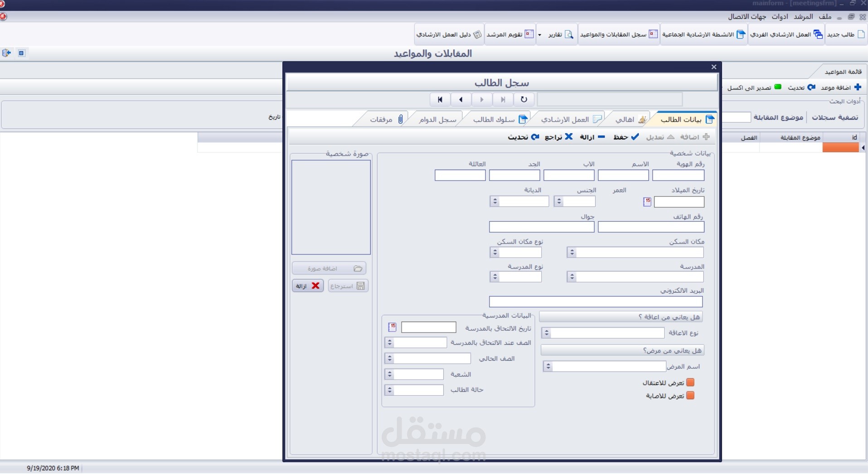This screenshot has height=474, width=868.
Task: Expand the تقارير dropdown arrow
Action: (539, 35)
